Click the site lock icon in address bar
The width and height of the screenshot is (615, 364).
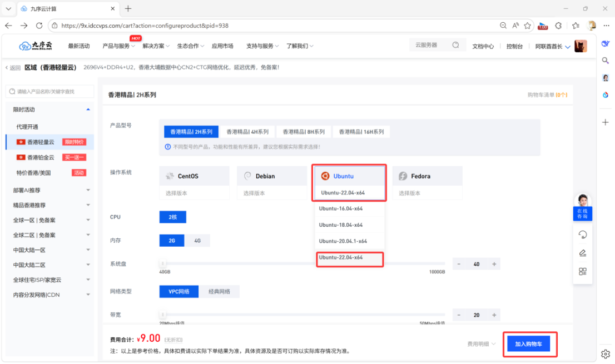click(x=54, y=26)
